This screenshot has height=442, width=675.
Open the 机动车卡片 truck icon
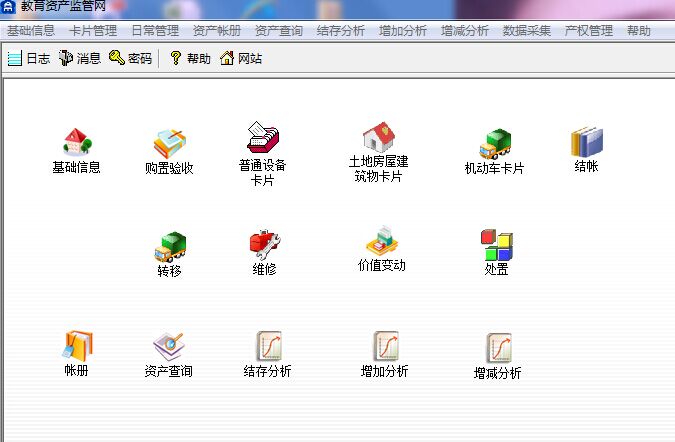pyautogui.click(x=495, y=144)
